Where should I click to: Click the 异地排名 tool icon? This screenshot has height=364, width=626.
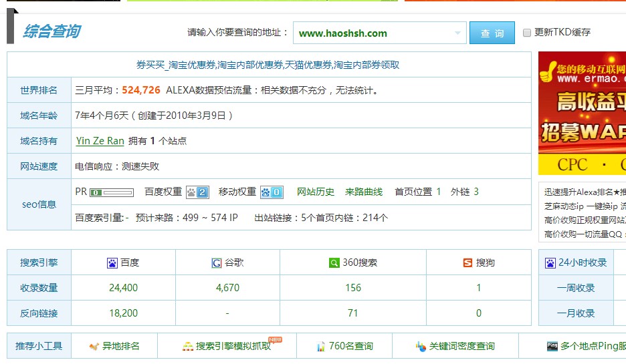pos(94,346)
